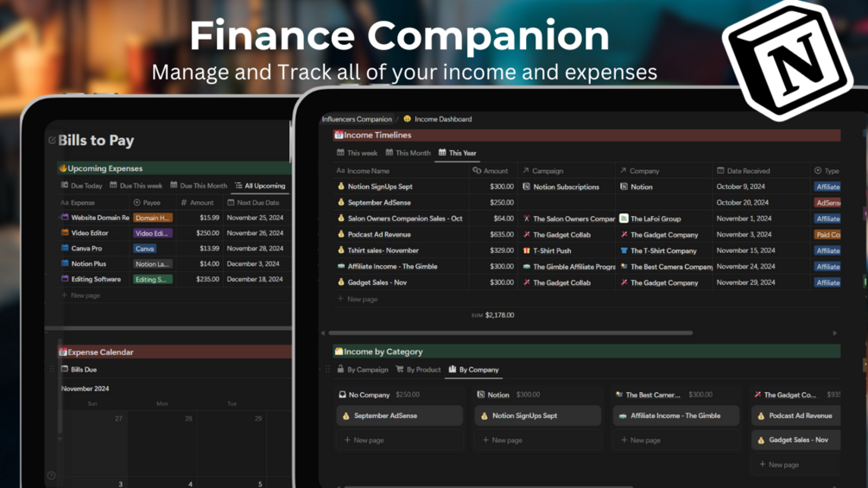Sort by the Income Name column header
The height and width of the screenshot is (488, 868).
[x=363, y=171]
